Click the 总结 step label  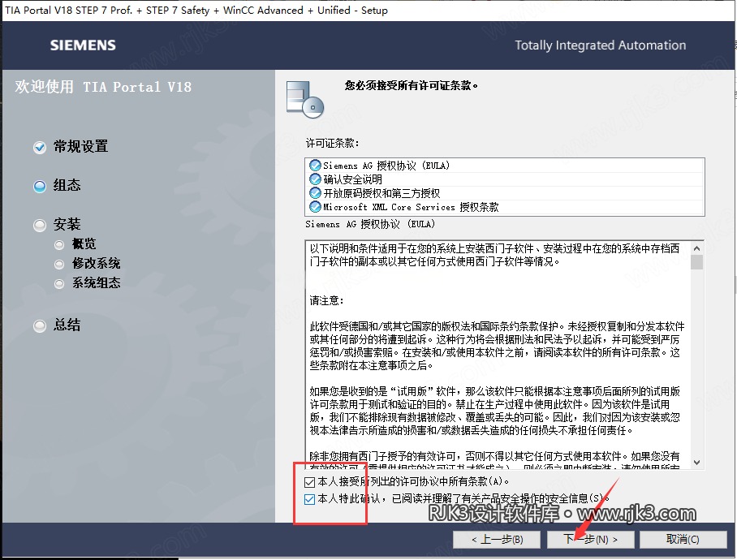[x=67, y=325]
